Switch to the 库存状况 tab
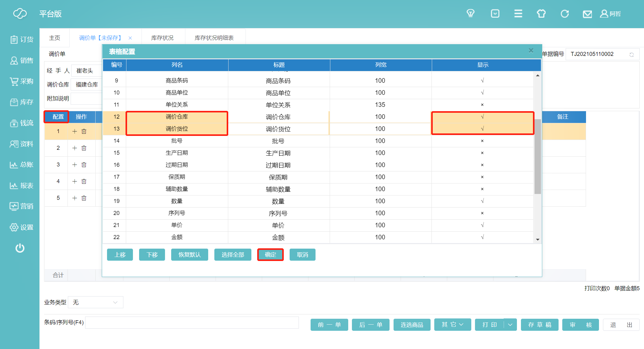 point(162,38)
